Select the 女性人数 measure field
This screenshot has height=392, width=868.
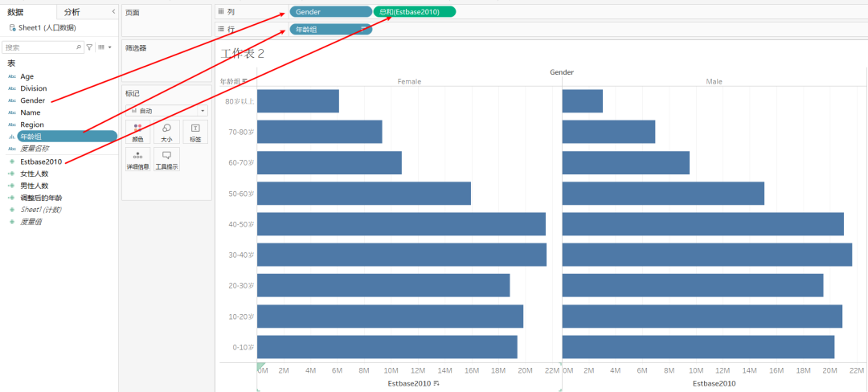35,174
